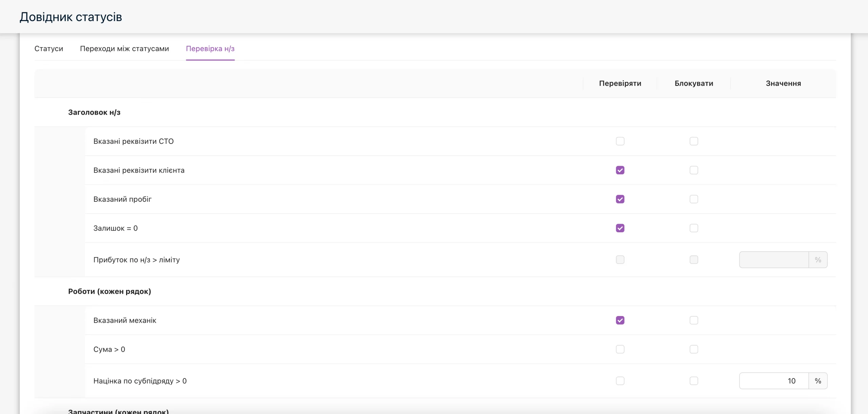Click the Вказаний механік row label
The image size is (868, 414).
125,320
